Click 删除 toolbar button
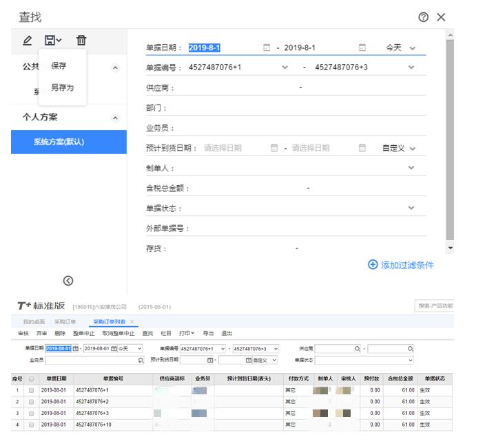 tap(60, 333)
